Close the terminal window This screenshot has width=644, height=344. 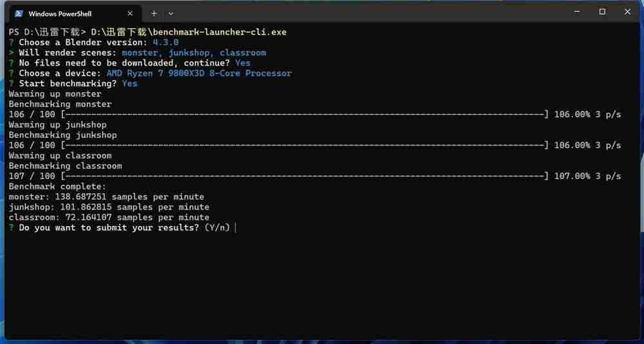628,12
